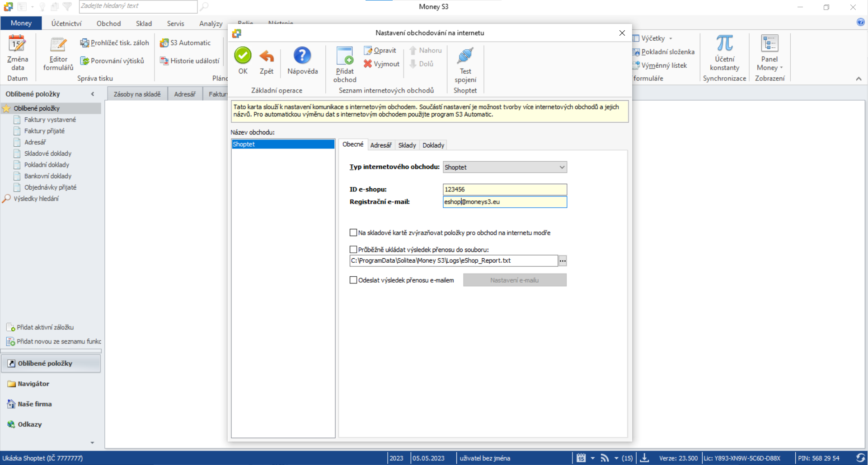
Task: Expand navigation pane options arrow
Action: click(92, 443)
